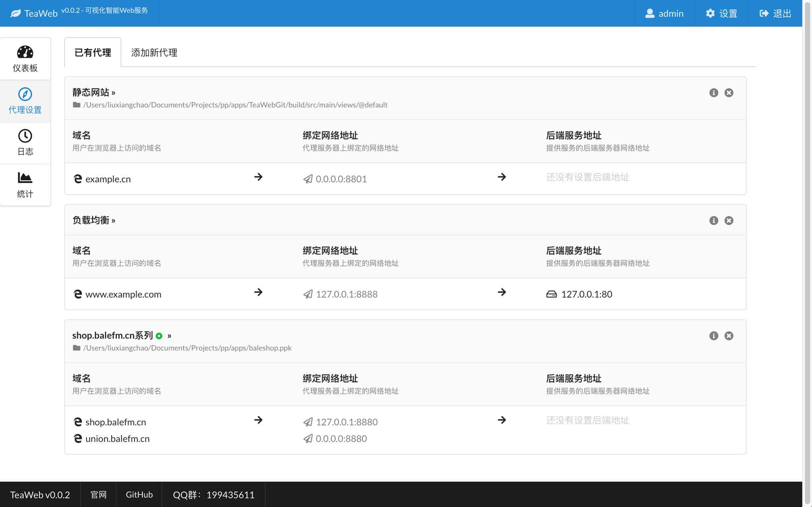The image size is (812, 507).
Task: Expand 静态网站 » proxy title
Action: pos(94,92)
